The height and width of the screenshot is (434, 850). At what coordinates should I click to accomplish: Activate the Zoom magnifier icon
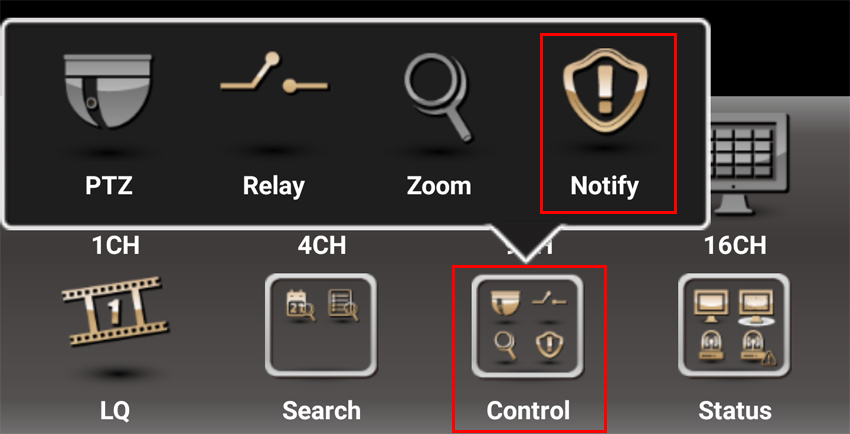(439, 99)
